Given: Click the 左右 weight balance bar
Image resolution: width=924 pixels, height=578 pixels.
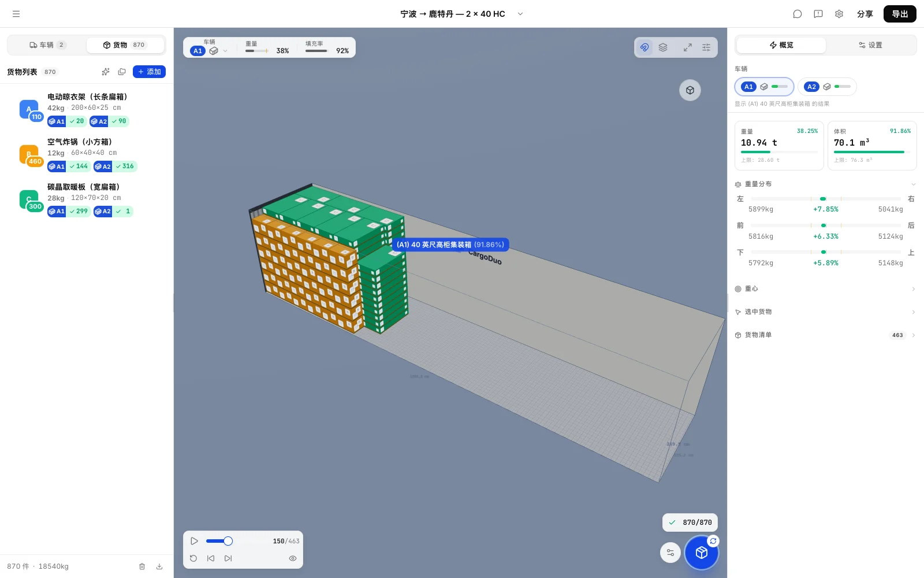Looking at the screenshot, I should click(x=826, y=199).
